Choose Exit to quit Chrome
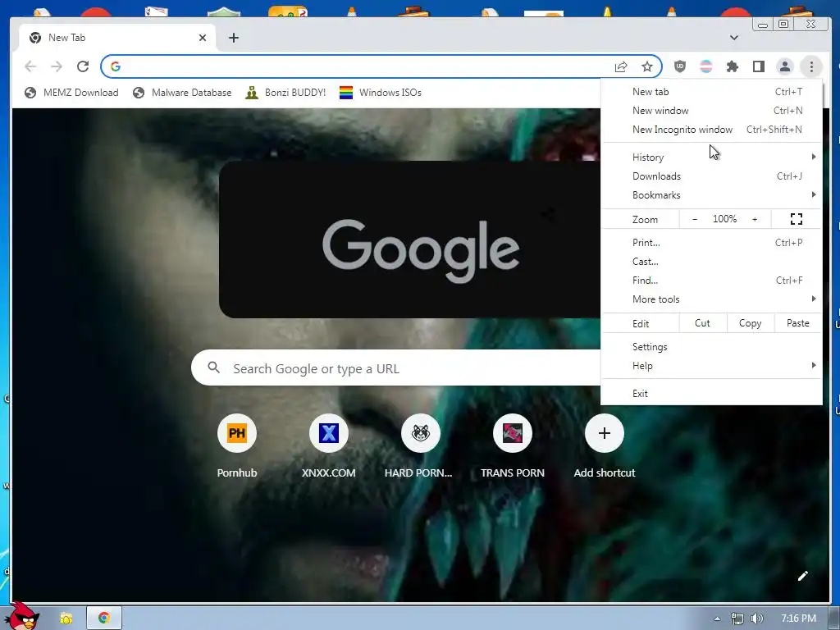The image size is (840, 630). [x=711, y=393]
